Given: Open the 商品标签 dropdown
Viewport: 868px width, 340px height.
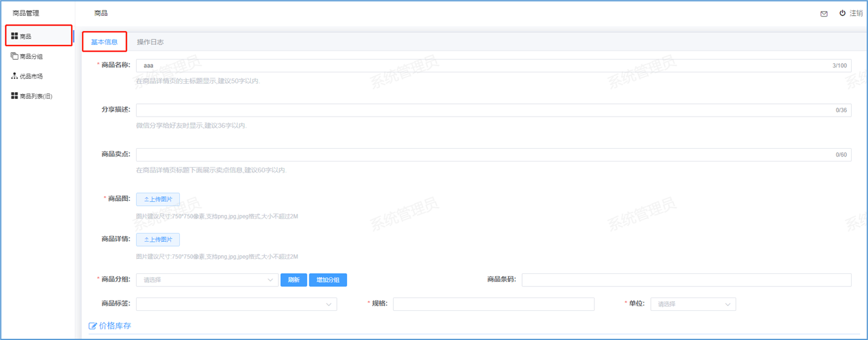Looking at the screenshot, I should pyautogui.click(x=236, y=304).
